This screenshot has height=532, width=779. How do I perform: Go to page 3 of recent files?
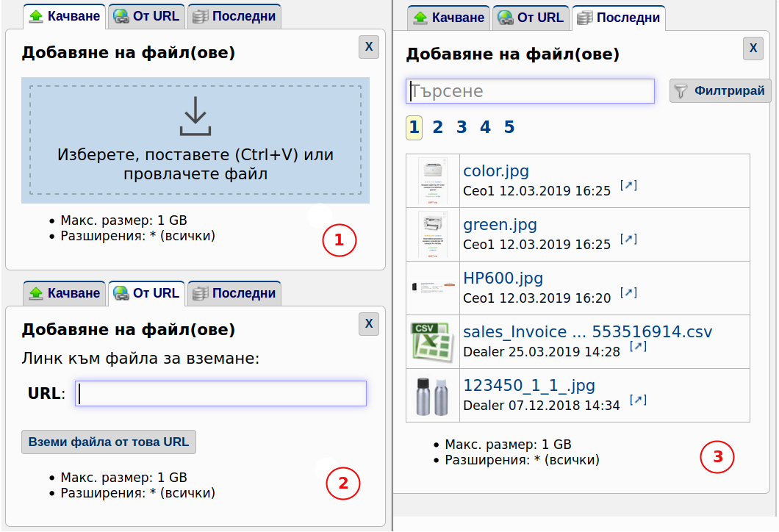tap(462, 128)
